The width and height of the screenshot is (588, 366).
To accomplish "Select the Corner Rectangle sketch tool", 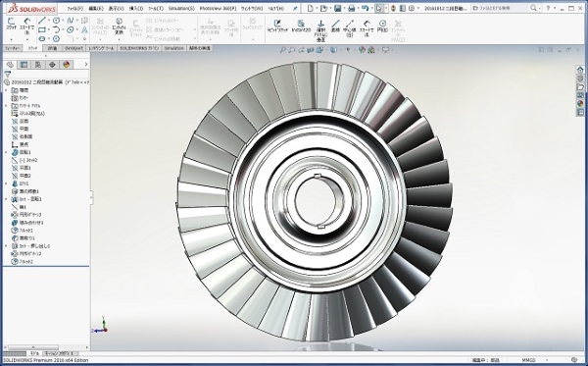I will pyautogui.click(x=41, y=29).
